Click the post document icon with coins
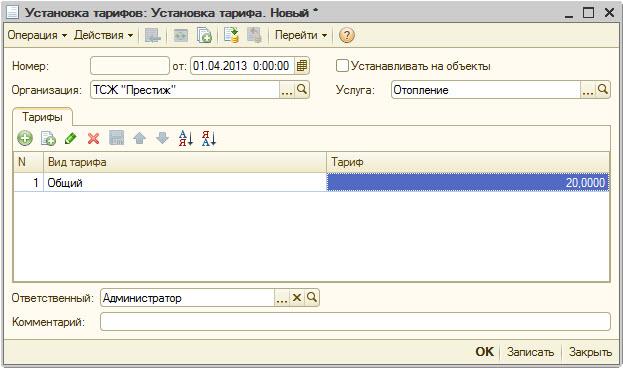Image resolution: width=623 pixels, height=368 pixels. [x=231, y=35]
